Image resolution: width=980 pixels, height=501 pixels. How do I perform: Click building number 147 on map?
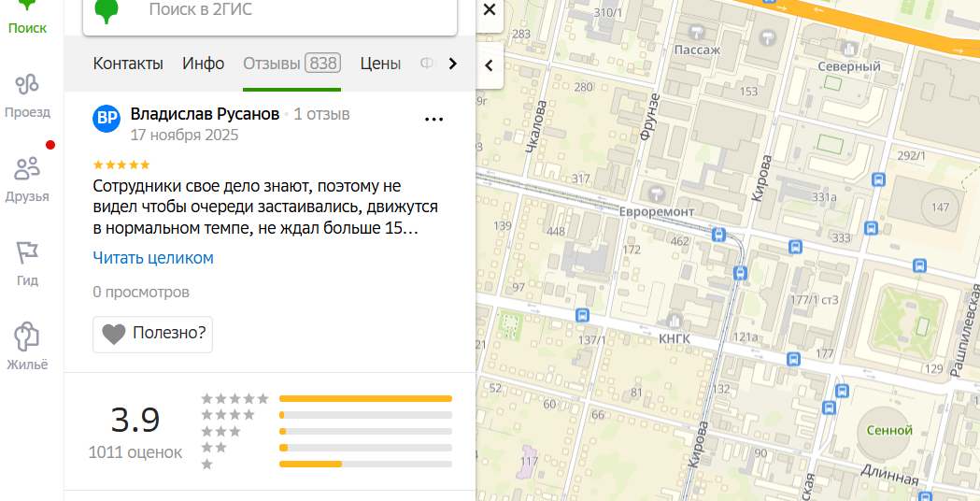coord(940,208)
